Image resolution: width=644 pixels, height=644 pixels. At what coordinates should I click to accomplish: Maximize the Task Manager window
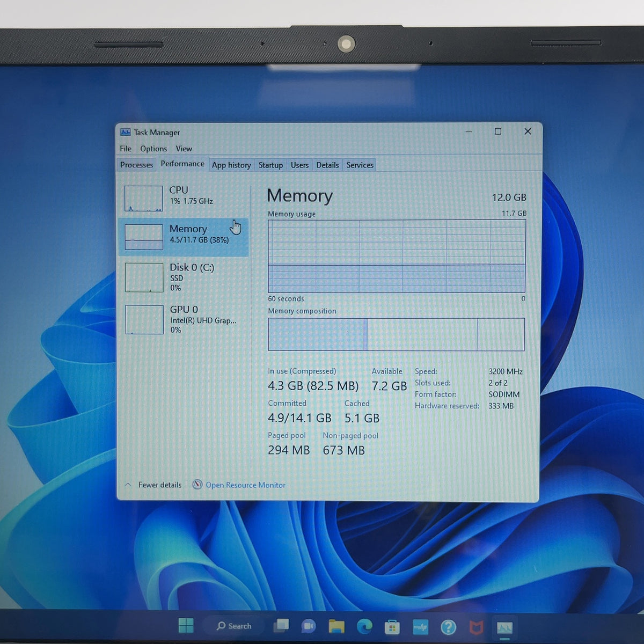click(x=498, y=131)
